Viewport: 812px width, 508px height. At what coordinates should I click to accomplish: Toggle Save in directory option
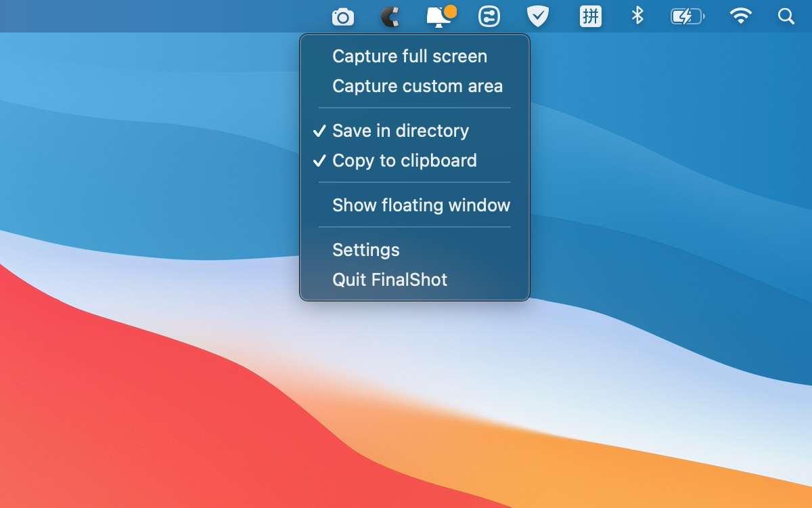tap(415, 131)
